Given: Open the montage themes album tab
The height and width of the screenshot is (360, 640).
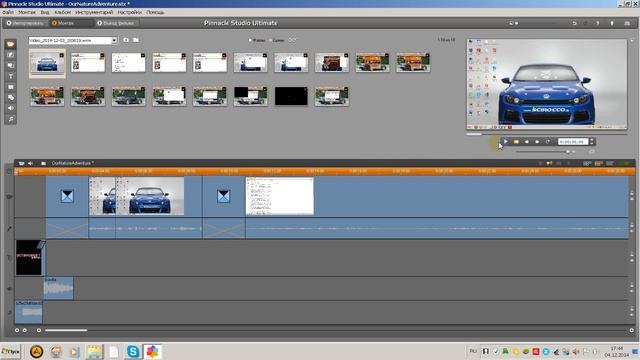Looking at the screenshot, I should click(x=10, y=65).
